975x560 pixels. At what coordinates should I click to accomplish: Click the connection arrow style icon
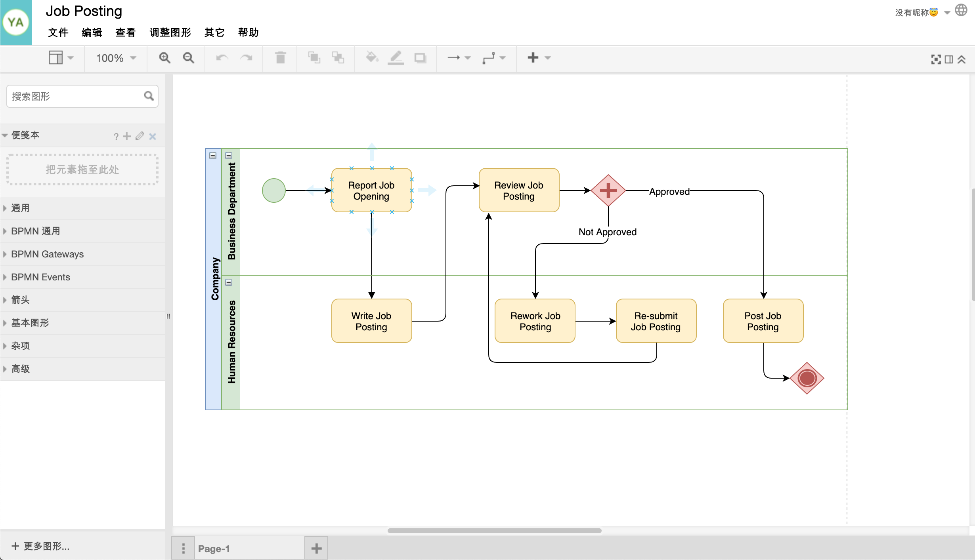pos(454,58)
